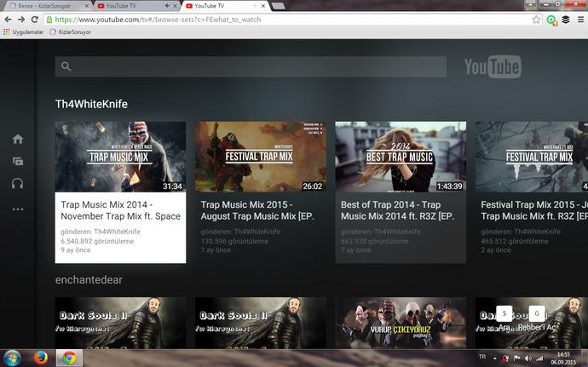
Task: Click the green padlock security icon
Action: [x=49, y=20]
